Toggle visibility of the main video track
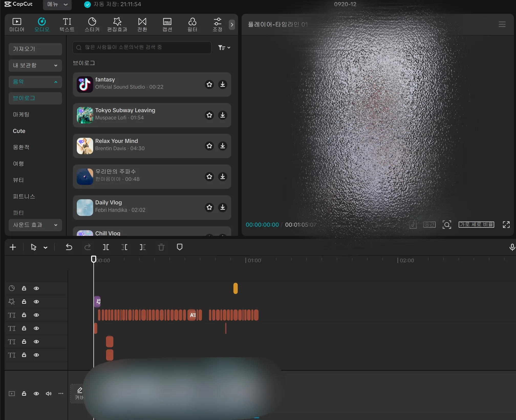516x420 pixels. [x=36, y=394]
